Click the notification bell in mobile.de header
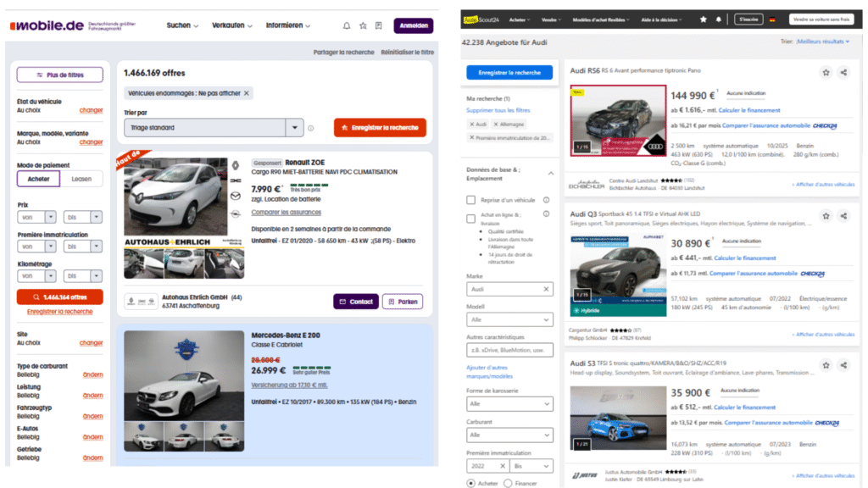 point(346,25)
